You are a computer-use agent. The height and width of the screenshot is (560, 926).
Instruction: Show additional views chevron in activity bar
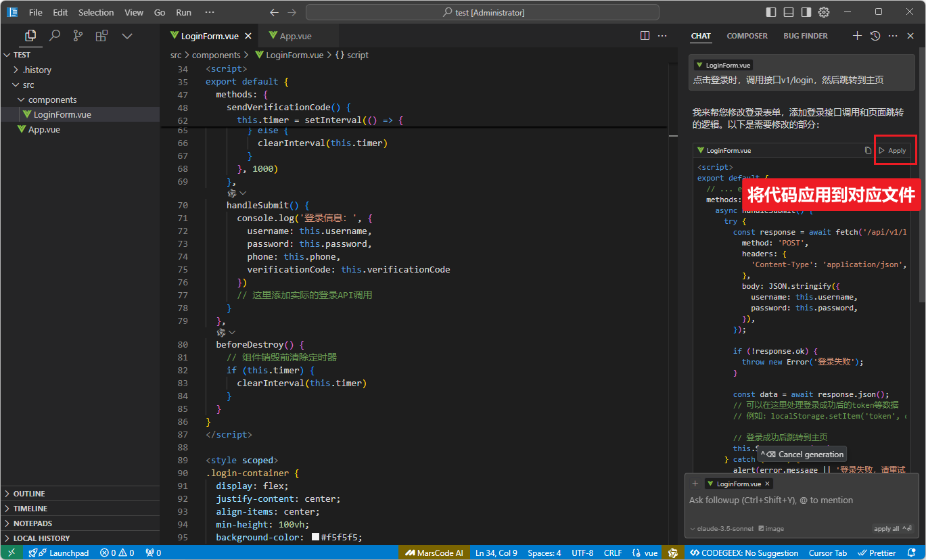[x=126, y=36]
